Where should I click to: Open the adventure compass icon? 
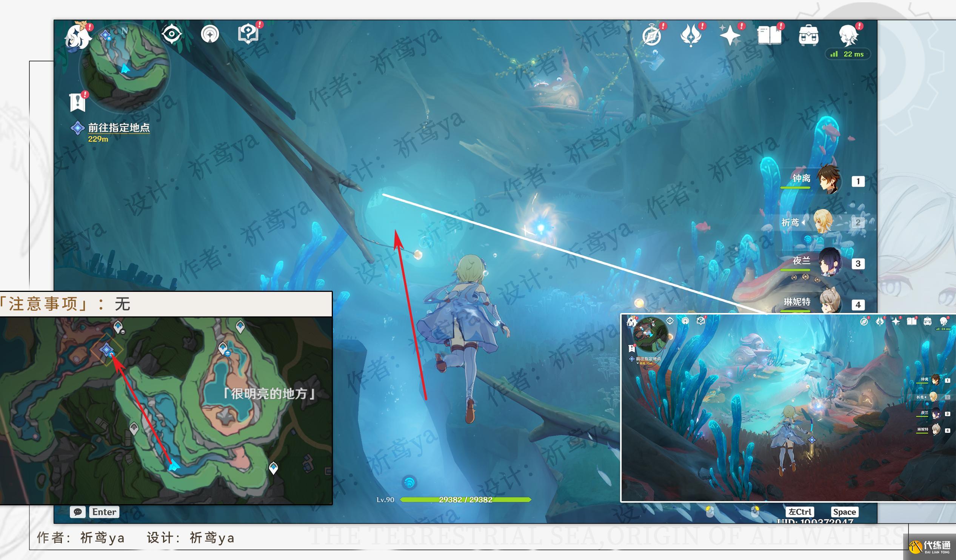[x=652, y=37]
